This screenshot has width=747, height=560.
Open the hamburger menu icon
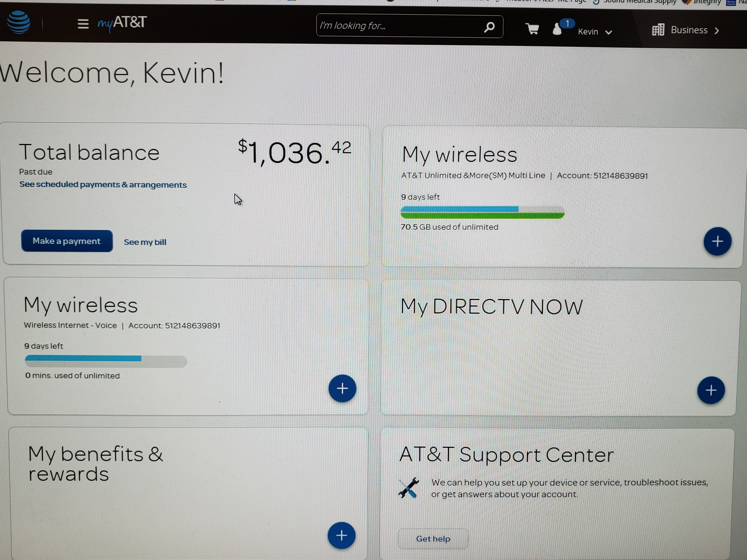[x=83, y=24]
